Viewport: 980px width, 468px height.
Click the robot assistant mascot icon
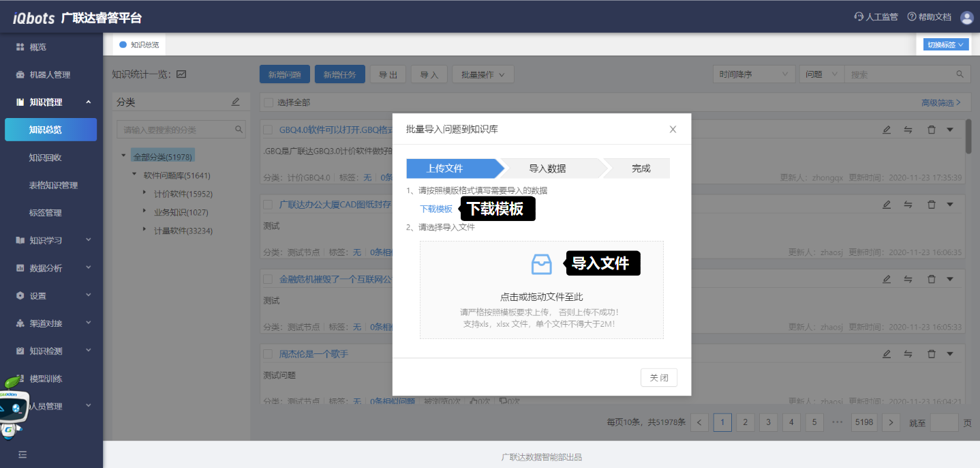point(14,408)
